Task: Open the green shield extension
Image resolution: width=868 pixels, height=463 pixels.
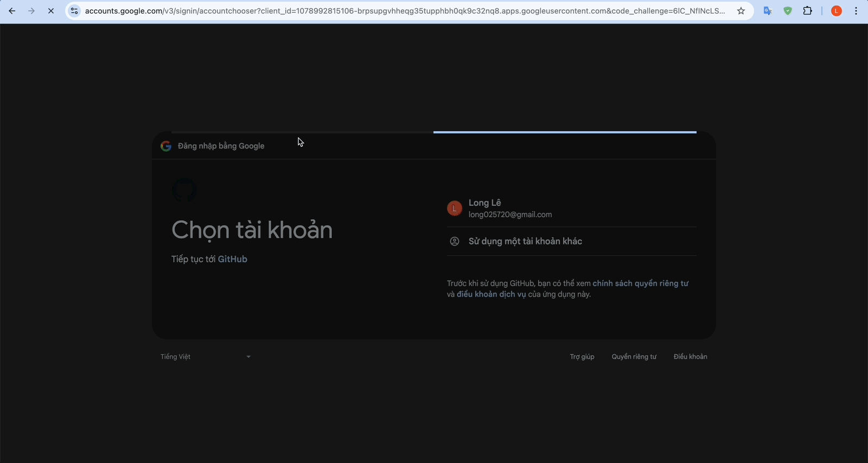Action: (788, 11)
